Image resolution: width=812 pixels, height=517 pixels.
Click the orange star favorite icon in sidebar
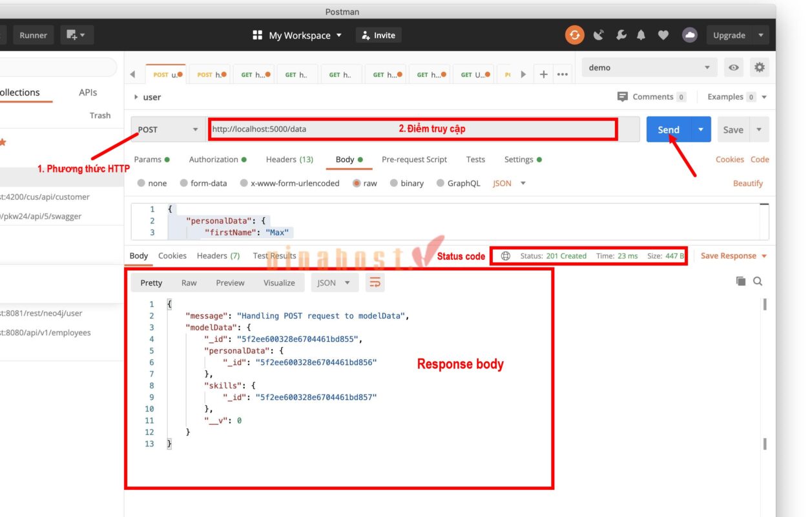(x=2, y=142)
